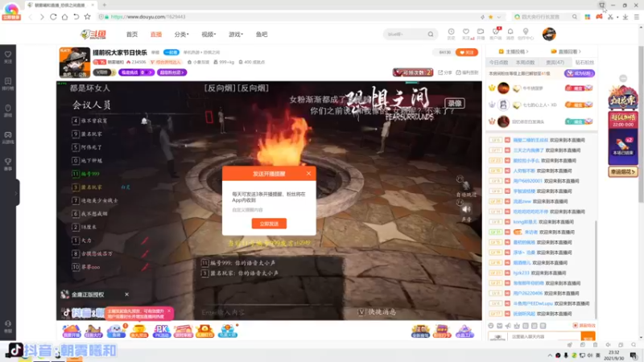
Task: Click the custom reminder text field in dialog
Action: 269,210
